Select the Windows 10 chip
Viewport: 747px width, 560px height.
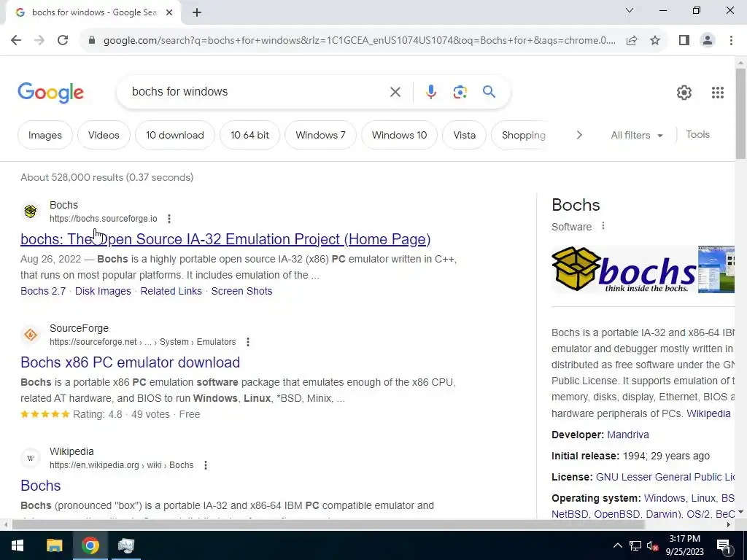[x=399, y=135]
